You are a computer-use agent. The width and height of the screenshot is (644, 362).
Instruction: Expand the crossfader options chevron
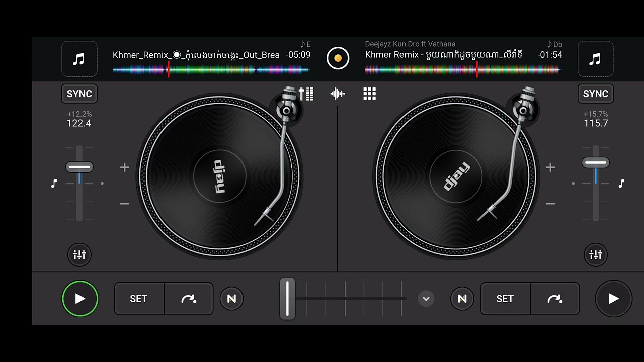pos(426,299)
